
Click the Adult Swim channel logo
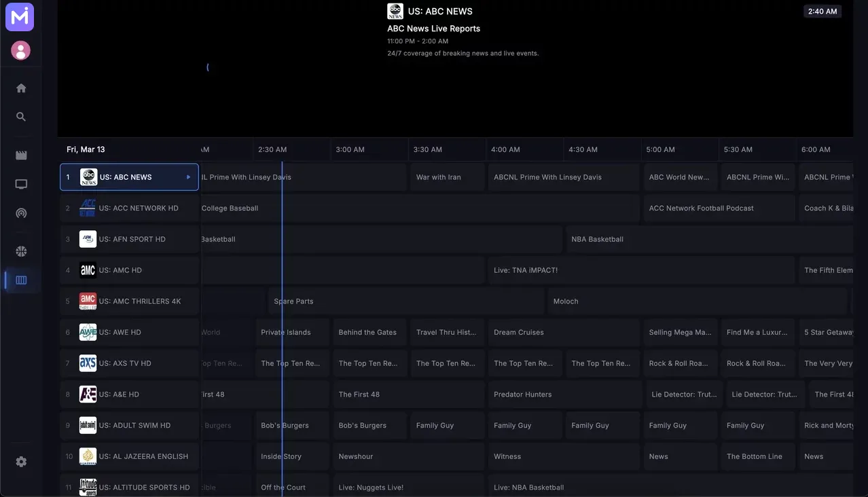(x=88, y=425)
